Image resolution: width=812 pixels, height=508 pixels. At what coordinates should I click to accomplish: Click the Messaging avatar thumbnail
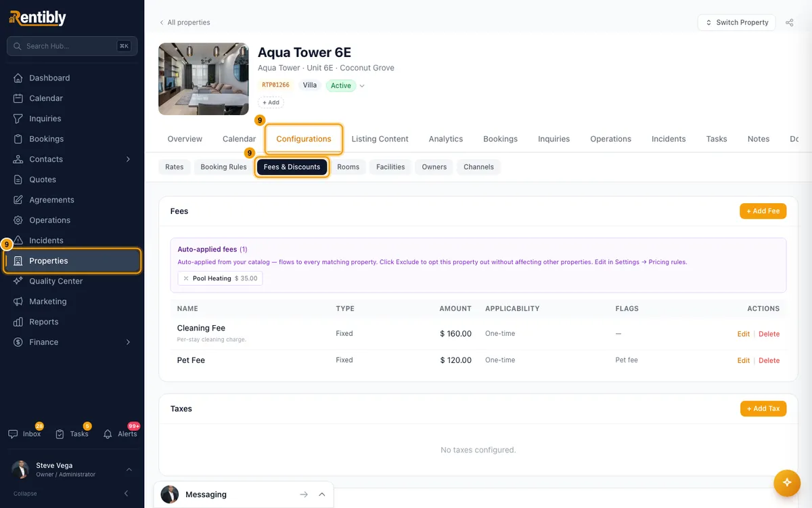coord(170,494)
